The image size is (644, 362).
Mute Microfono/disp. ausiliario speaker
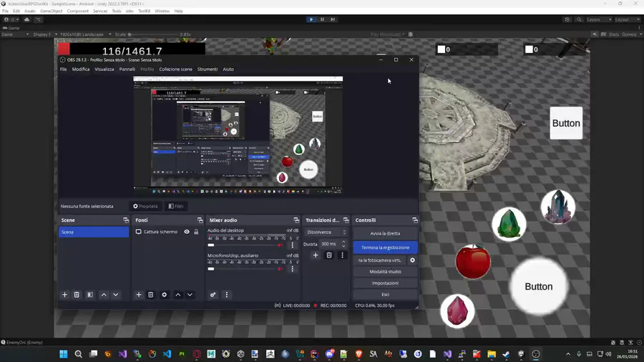point(280,269)
